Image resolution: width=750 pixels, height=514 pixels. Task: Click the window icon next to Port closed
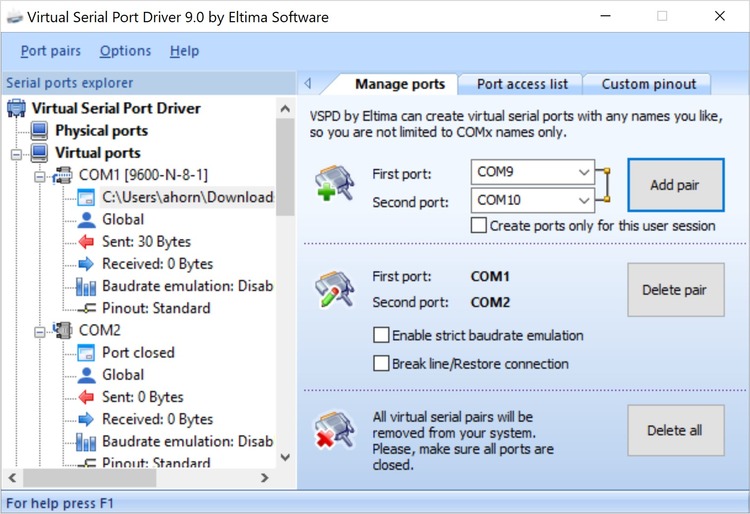coord(86,353)
